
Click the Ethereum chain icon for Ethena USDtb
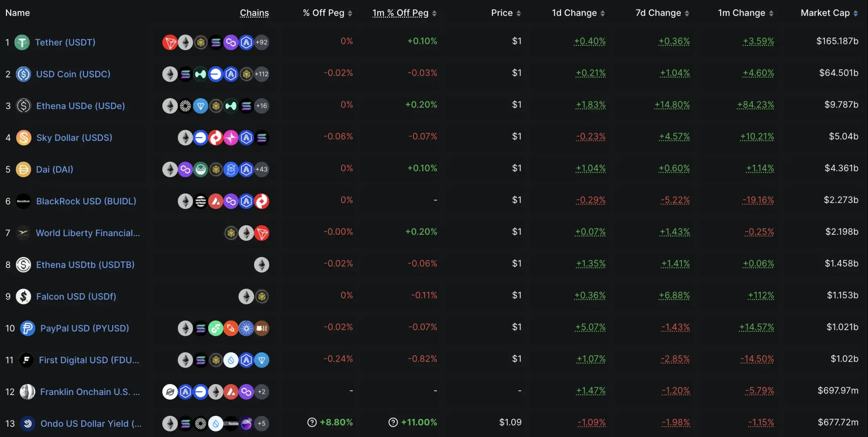click(261, 265)
